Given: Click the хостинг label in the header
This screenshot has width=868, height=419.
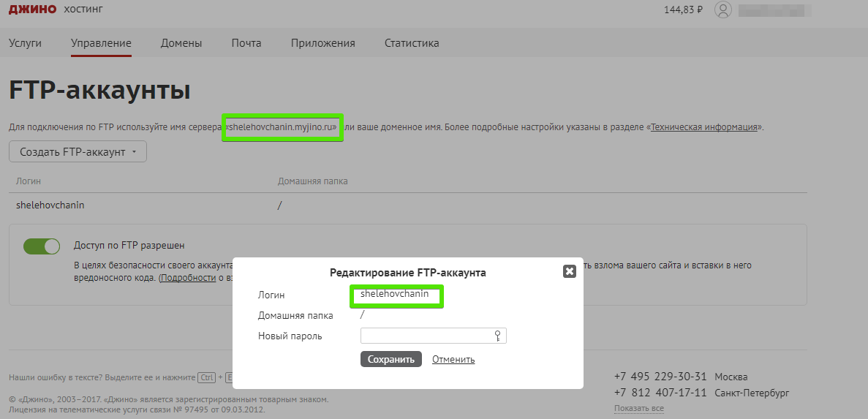Looking at the screenshot, I should tap(83, 10).
